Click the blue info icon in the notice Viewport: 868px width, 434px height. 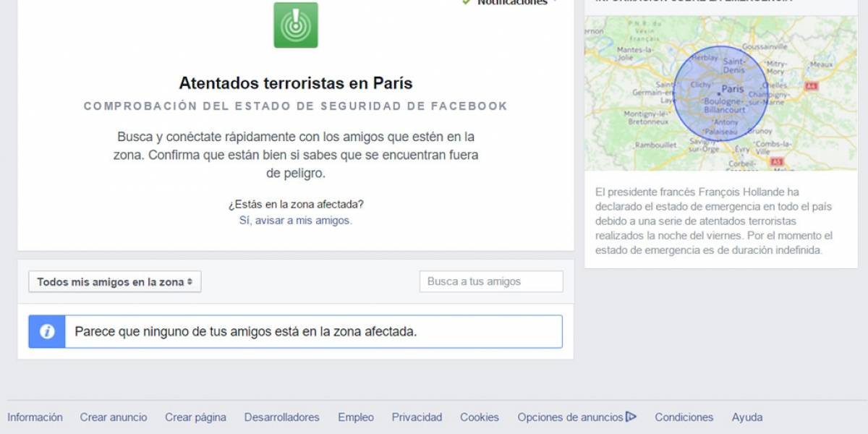47,332
